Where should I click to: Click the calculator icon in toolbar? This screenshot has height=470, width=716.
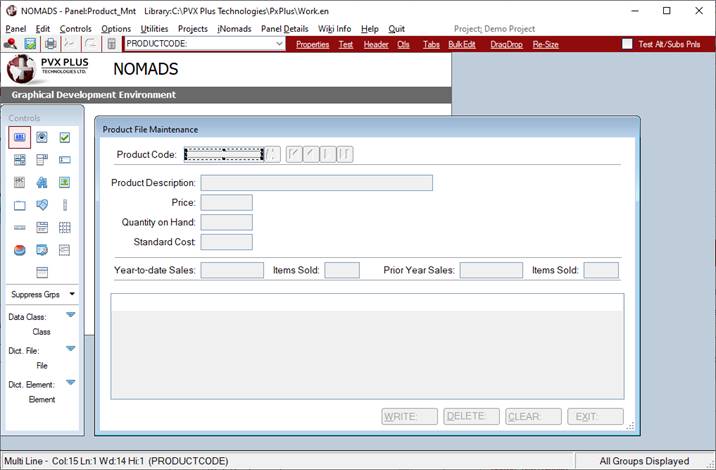(x=111, y=44)
